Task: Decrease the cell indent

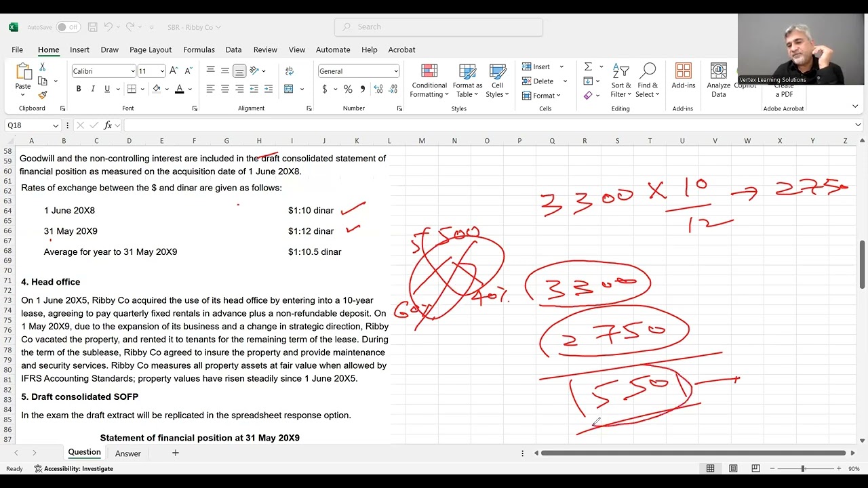Action: (x=254, y=89)
